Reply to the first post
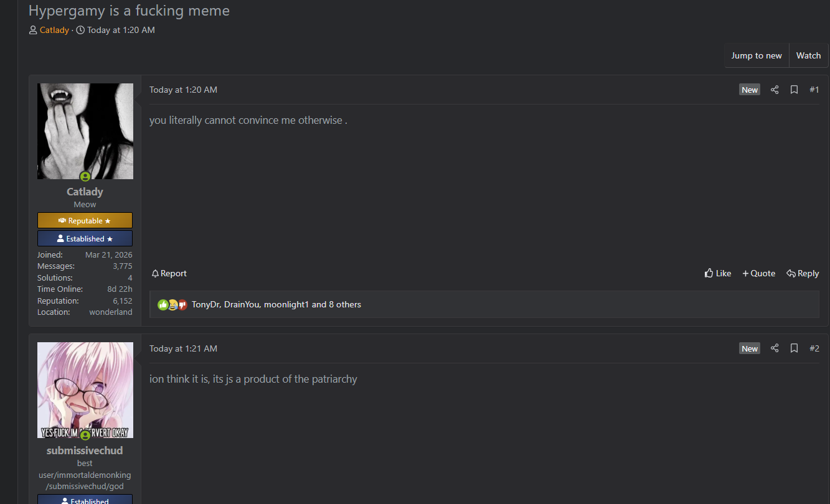 [x=803, y=273]
